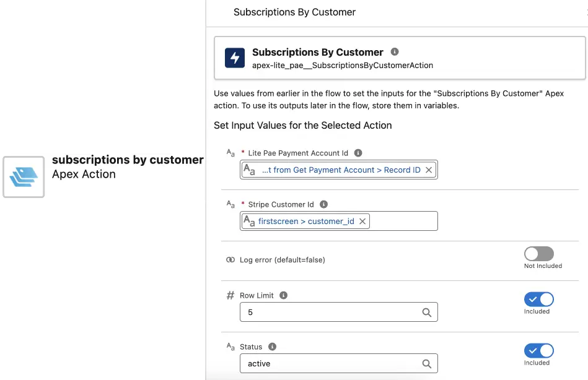Click the Status input containing active
Screen dimensions: 588x380
coord(339,363)
